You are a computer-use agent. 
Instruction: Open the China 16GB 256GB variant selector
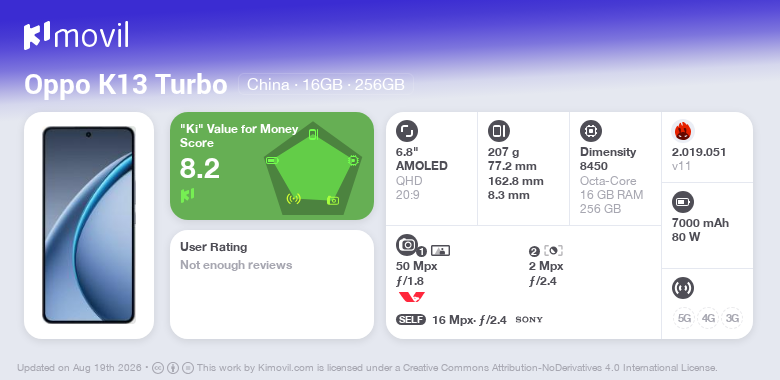coord(326,85)
